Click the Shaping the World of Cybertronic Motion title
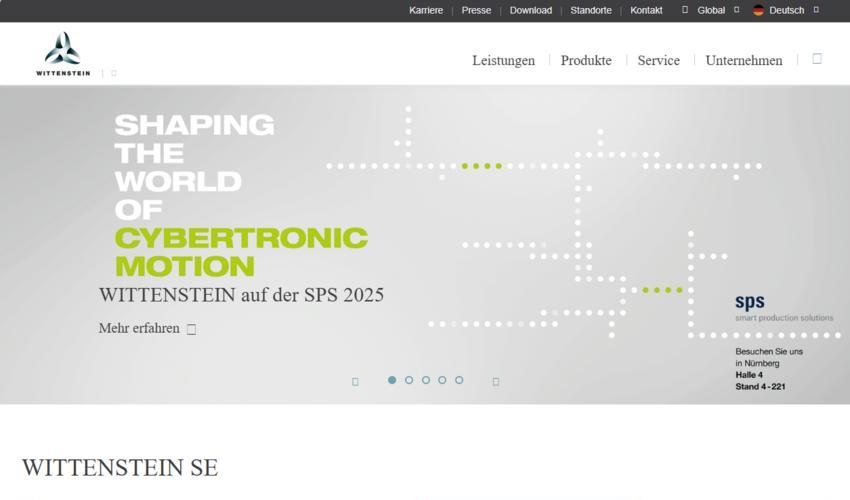This screenshot has width=850, height=500. tap(241, 195)
